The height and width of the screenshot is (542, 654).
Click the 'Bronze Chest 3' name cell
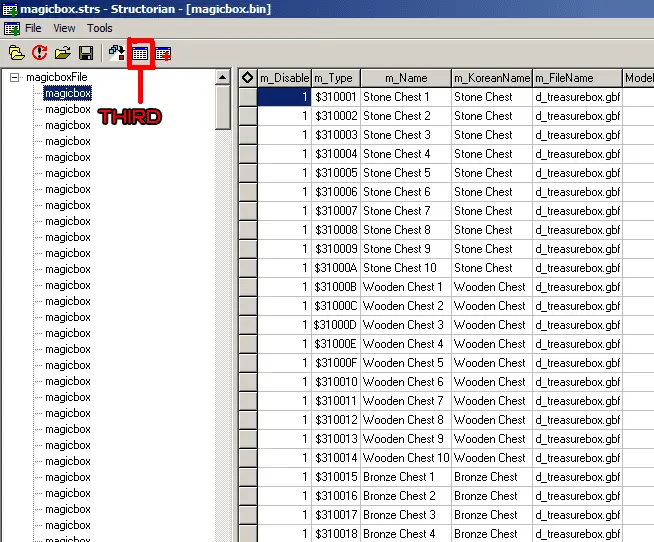click(x=406, y=514)
